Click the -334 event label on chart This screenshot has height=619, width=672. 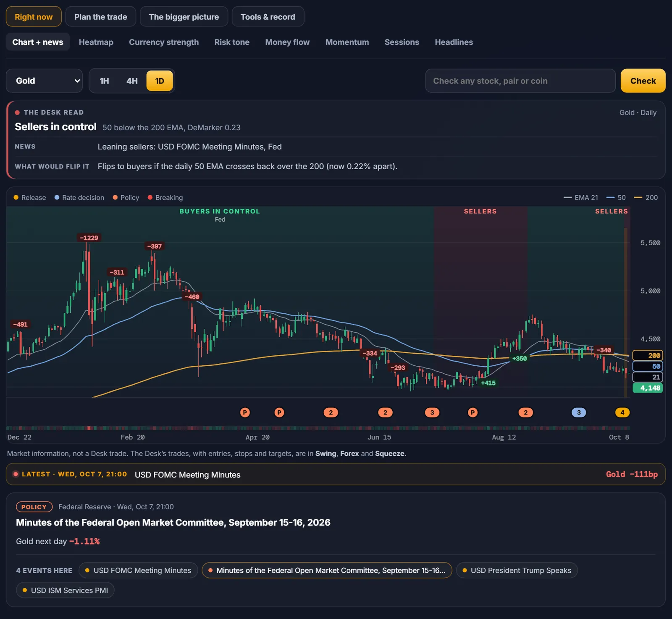(x=370, y=353)
